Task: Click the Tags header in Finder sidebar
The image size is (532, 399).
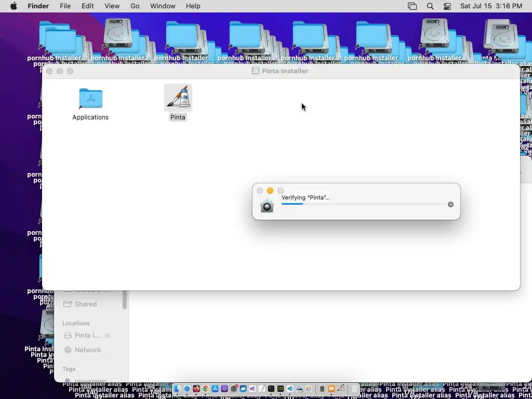Action: (69, 369)
